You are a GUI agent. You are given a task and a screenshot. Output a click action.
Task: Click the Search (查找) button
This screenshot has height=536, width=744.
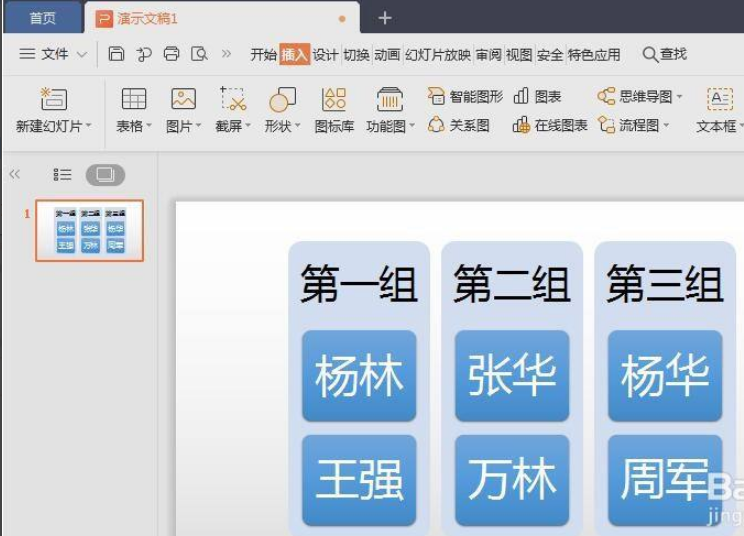coord(664,54)
